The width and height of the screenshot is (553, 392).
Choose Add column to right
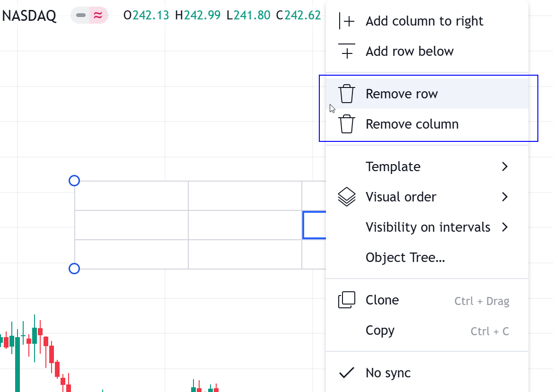424,21
